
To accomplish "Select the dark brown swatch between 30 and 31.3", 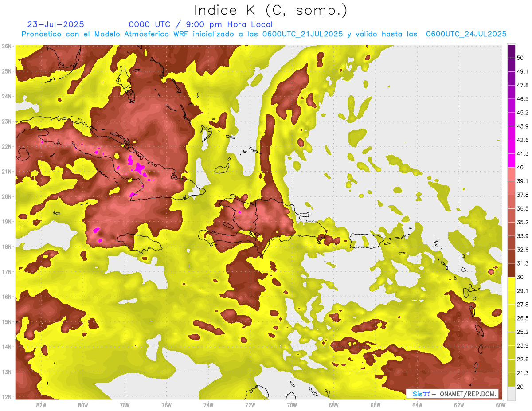I will click(511, 270).
